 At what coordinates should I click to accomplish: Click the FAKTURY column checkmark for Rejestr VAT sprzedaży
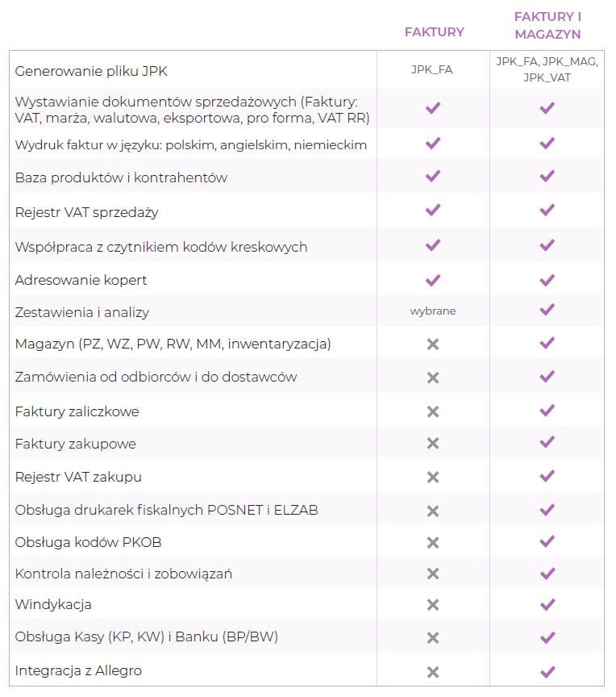(433, 211)
